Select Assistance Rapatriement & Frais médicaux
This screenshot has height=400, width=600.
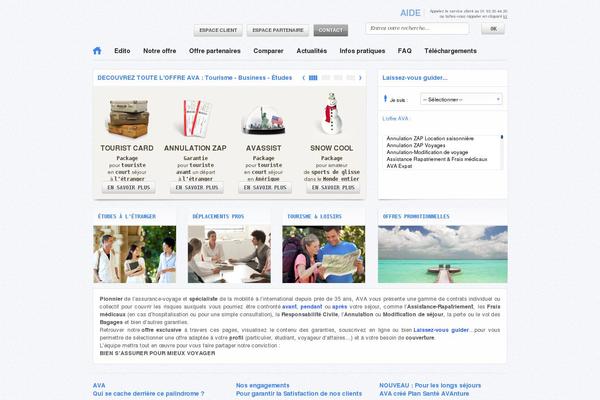[x=437, y=159]
